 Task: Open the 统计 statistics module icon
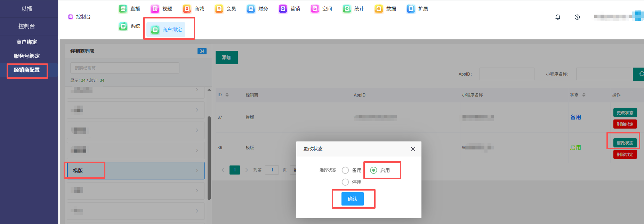[347, 9]
